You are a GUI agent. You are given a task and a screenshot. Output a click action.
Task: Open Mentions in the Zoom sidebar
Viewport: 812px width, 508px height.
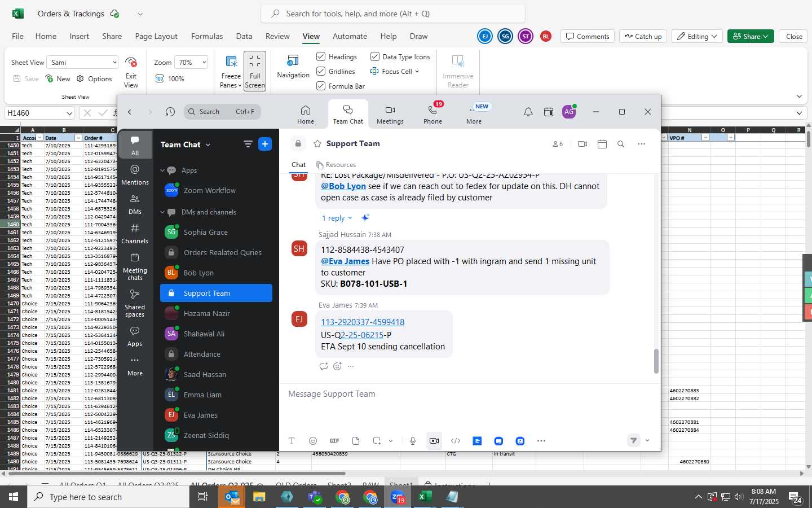[135, 175]
